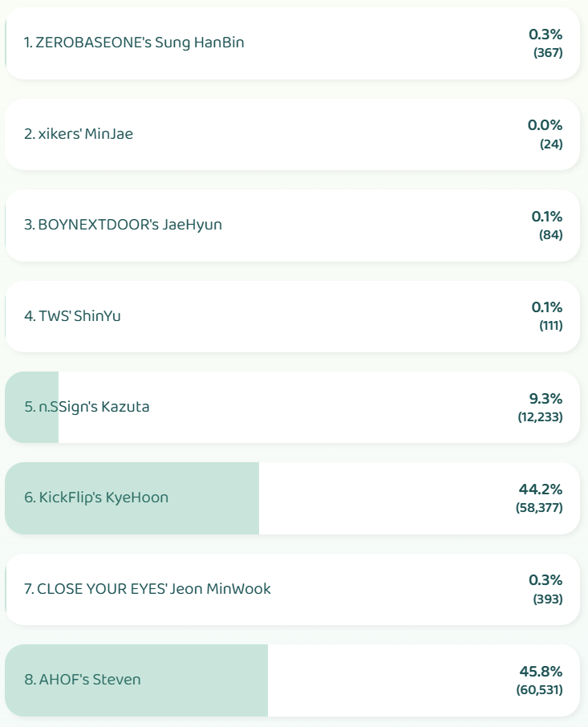588x727 pixels.
Task: Choose CLOSE YOUR EYES' Jeon MinWook
Action: tap(292, 589)
